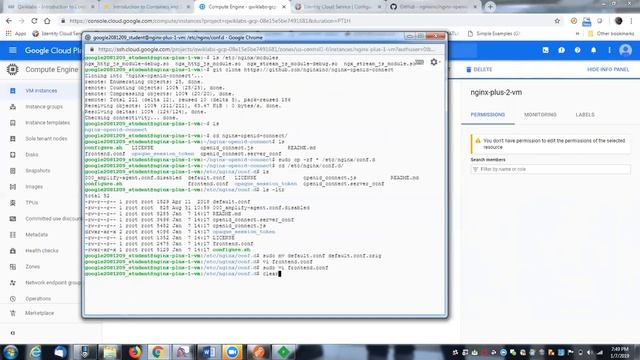640x360 pixels.
Task: Click the terminal prompt line with clear command
Action: tap(183, 274)
